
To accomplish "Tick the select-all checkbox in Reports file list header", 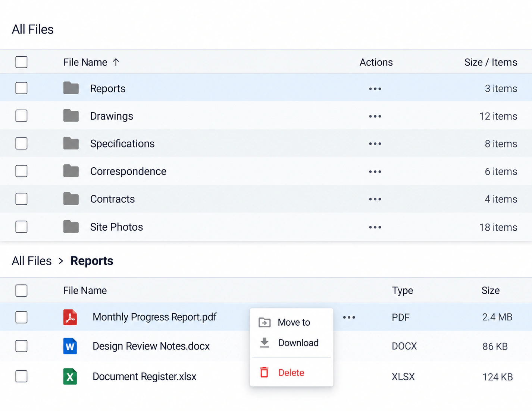I will coord(21,290).
